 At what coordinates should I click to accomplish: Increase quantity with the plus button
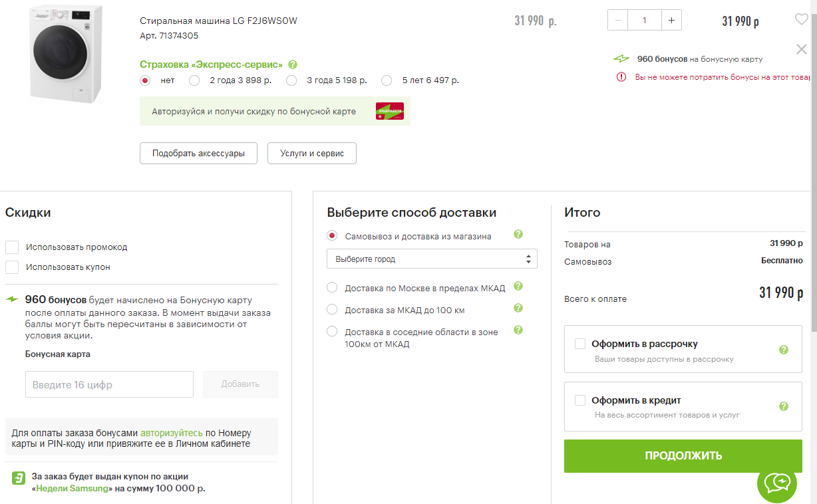click(671, 20)
